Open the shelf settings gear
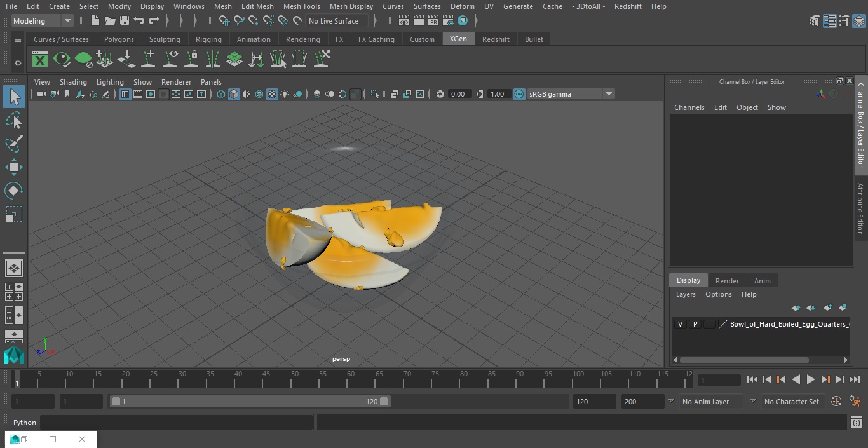Screen dimensions: 868x448 tap(18, 63)
